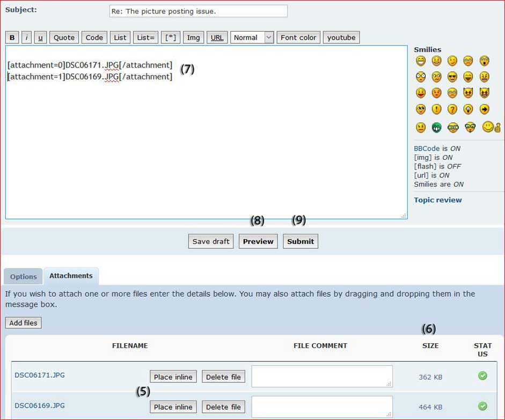The height and width of the screenshot is (420, 505).
Task: Place DSC06169.JPG inline
Action: (x=173, y=407)
